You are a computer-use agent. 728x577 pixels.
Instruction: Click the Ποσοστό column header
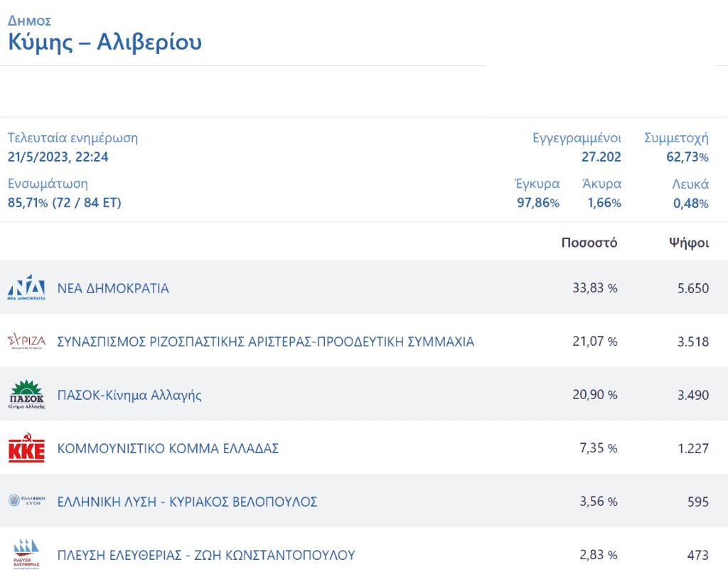pyautogui.click(x=589, y=243)
